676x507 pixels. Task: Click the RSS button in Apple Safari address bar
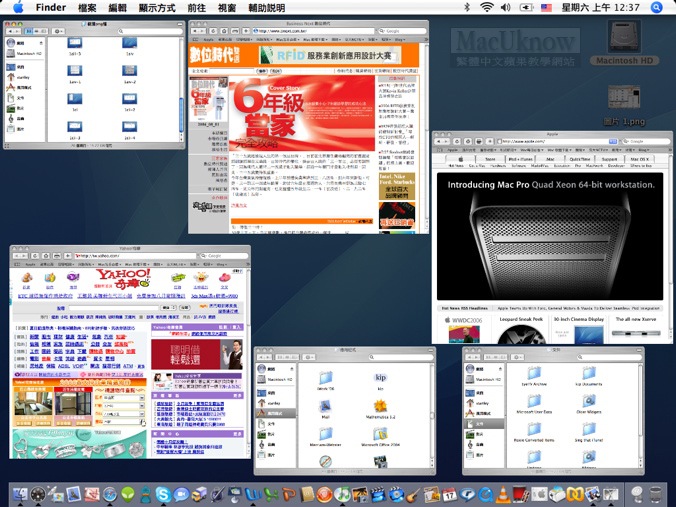click(613, 141)
